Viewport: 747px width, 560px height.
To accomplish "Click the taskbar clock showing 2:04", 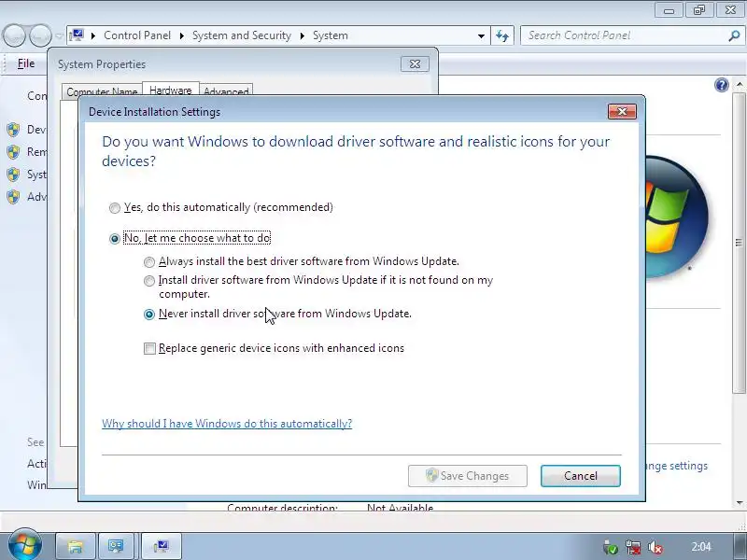I will click(x=701, y=547).
